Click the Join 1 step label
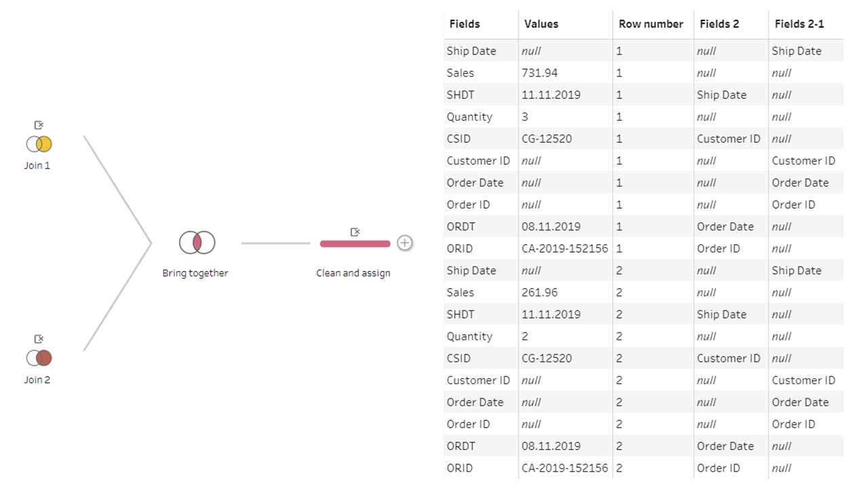This screenshot has width=868, height=488. (x=37, y=165)
